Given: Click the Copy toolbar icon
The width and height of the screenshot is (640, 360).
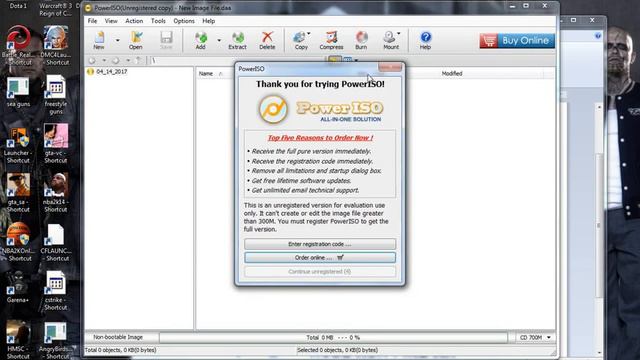Looking at the screenshot, I should [301, 40].
